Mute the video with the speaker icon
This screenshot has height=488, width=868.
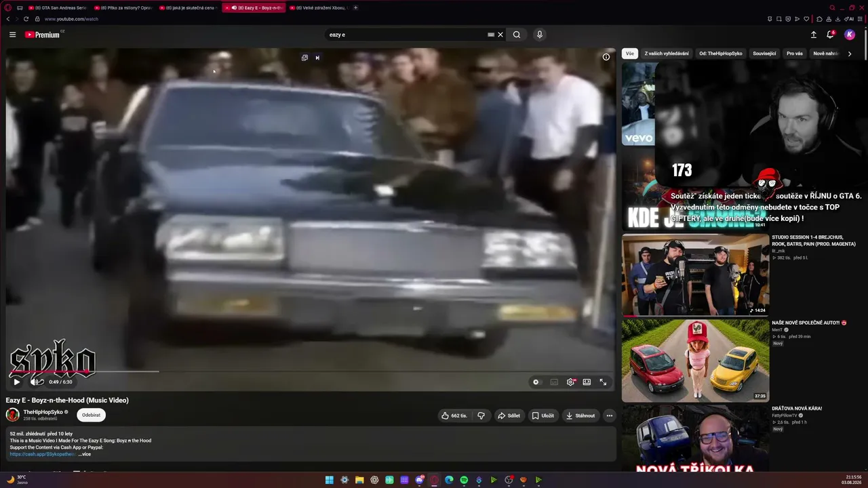pos(35,382)
